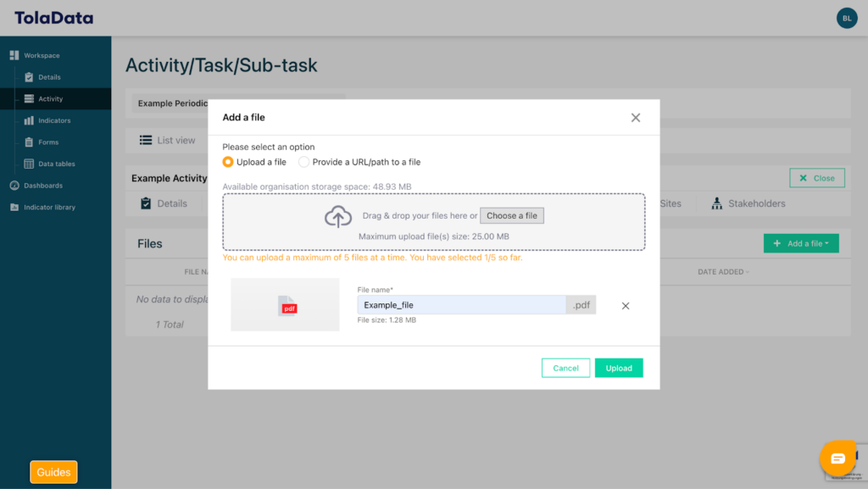Click the BL user avatar
The height and width of the screenshot is (489, 868).
[x=846, y=18]
